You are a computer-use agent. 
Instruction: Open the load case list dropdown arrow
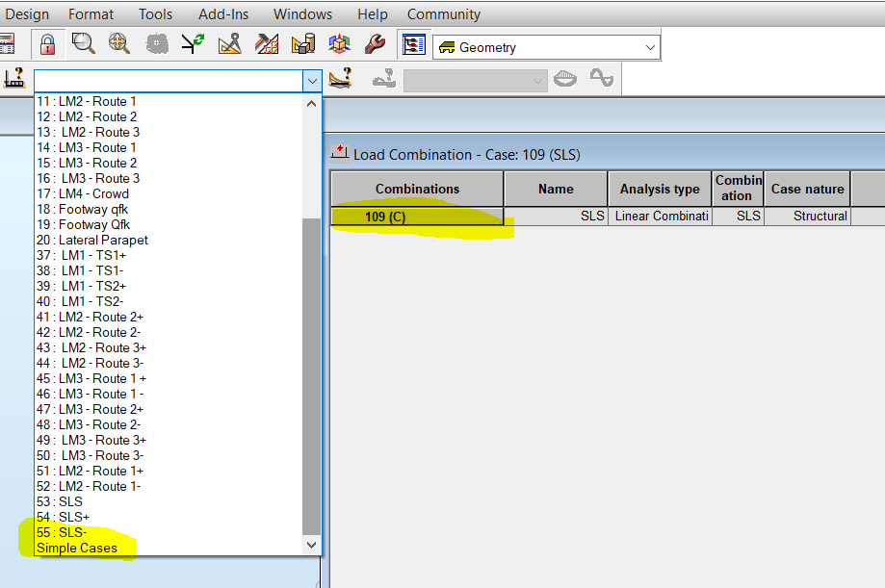tap(312, 81)
